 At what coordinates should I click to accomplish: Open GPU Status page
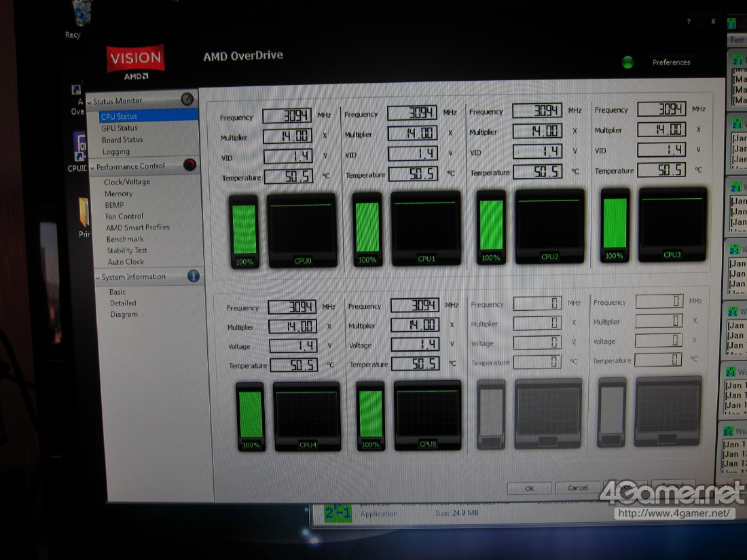tap(119, 128)
